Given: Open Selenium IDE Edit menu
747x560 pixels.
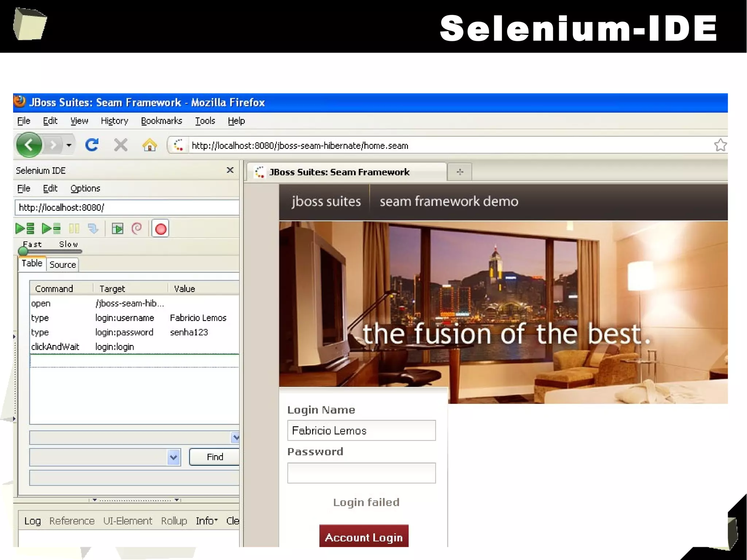Looking at the screenshot, I should [50, 188].
